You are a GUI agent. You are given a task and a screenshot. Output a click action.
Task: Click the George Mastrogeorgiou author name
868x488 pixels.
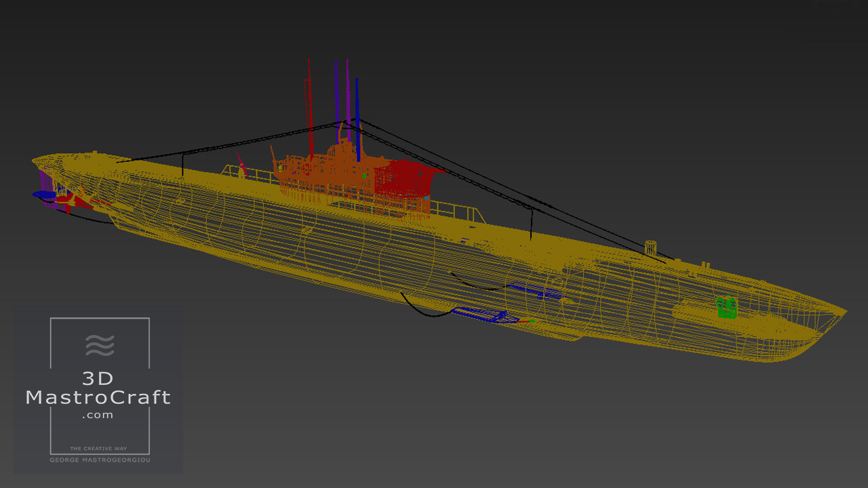click(x=99, y=460)
